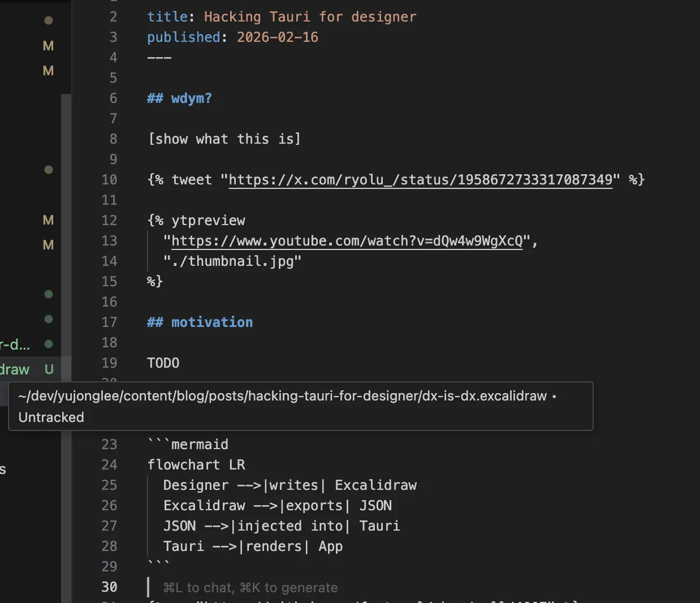700x603 pixels.
Task: Click the "flowchart LR" line in the mermaid block
Action: point(196,465)
